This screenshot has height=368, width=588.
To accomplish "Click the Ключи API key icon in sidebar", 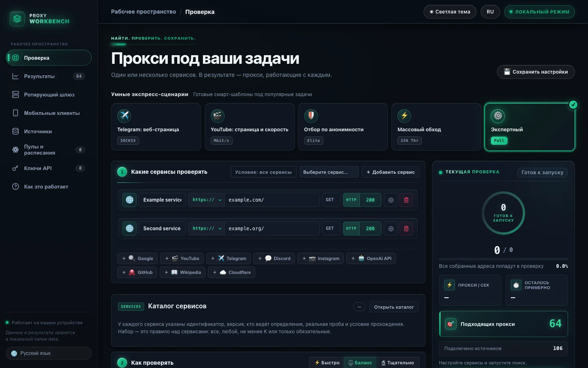I will click(x=16, y=168).
